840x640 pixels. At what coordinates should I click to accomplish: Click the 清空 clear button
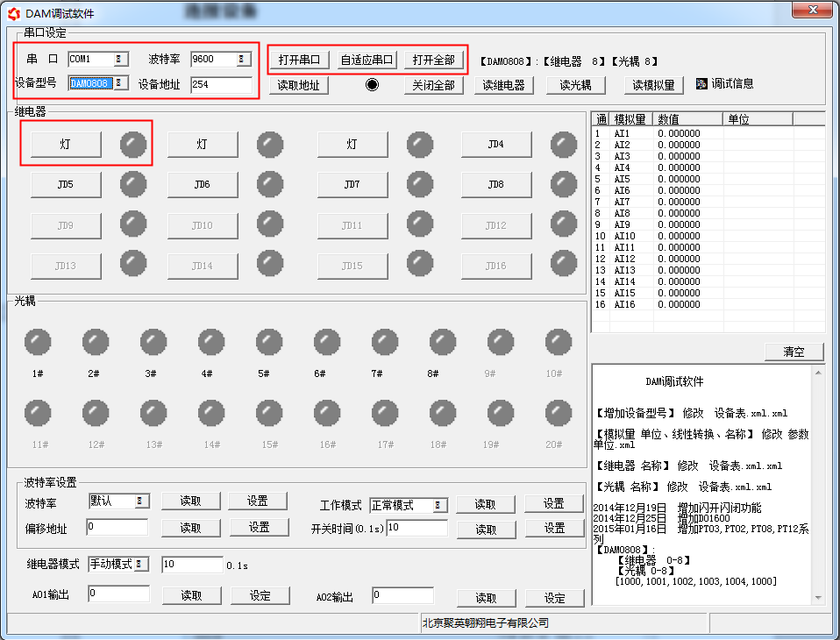(x=794, y=352)
